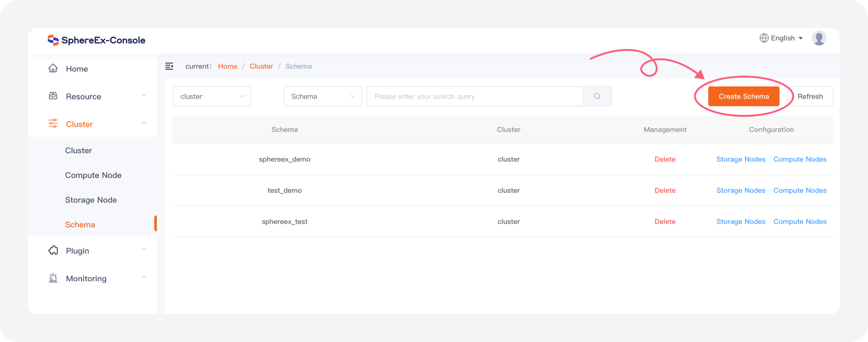Click the Create Schema button
This screenshot has width=868, height=342.
coord(744,96)
